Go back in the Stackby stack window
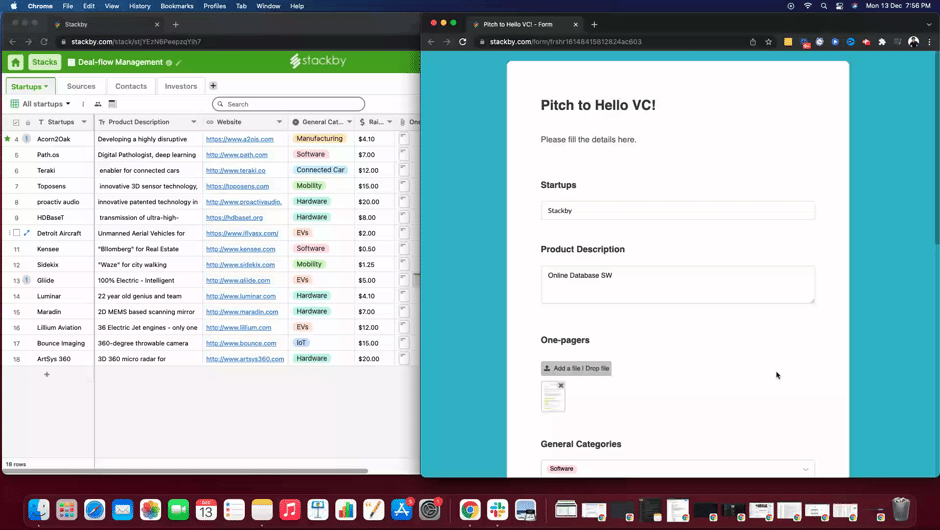940x530 pixels. [x=13, y=42]
